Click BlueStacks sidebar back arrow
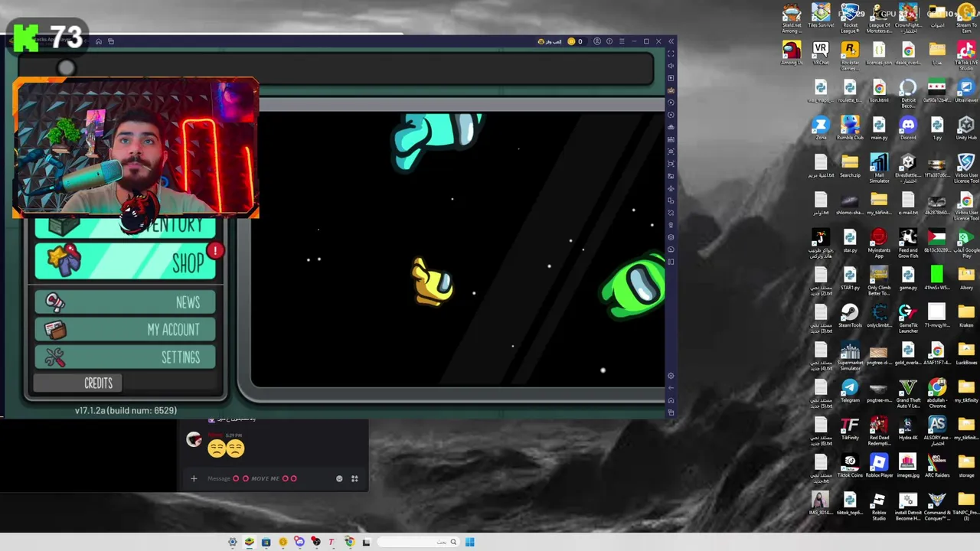Screen dimensions: 980x551 tap(671, 388)
